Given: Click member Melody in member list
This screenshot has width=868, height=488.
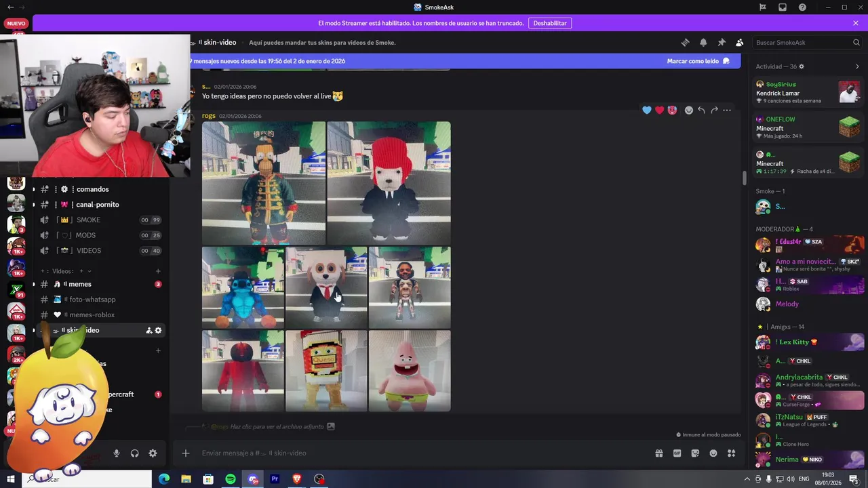Looking at the screenshot, I should tap(808, 304).
